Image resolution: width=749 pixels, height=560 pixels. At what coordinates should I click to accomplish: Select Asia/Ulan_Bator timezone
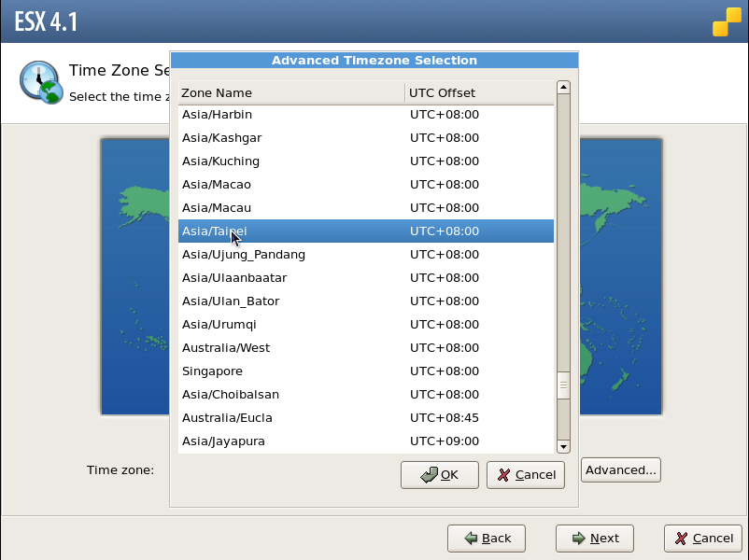[x=366, y=301]
